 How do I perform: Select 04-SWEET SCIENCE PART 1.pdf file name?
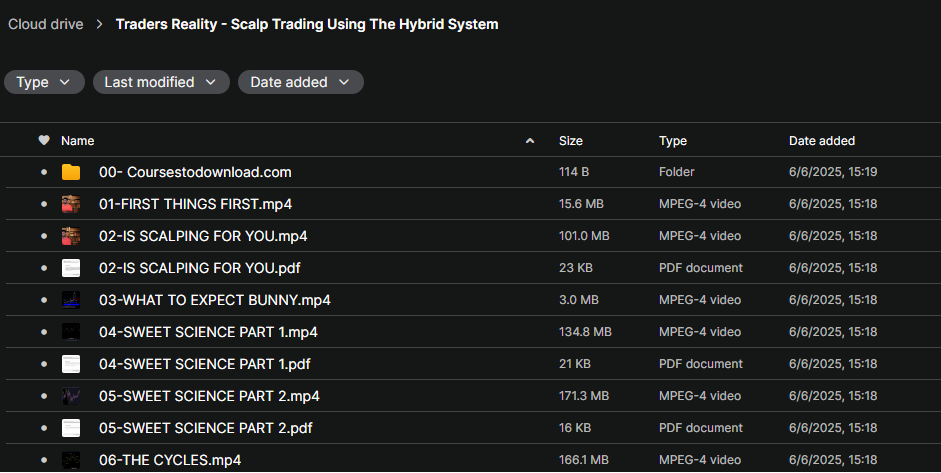tap(204, 364)
